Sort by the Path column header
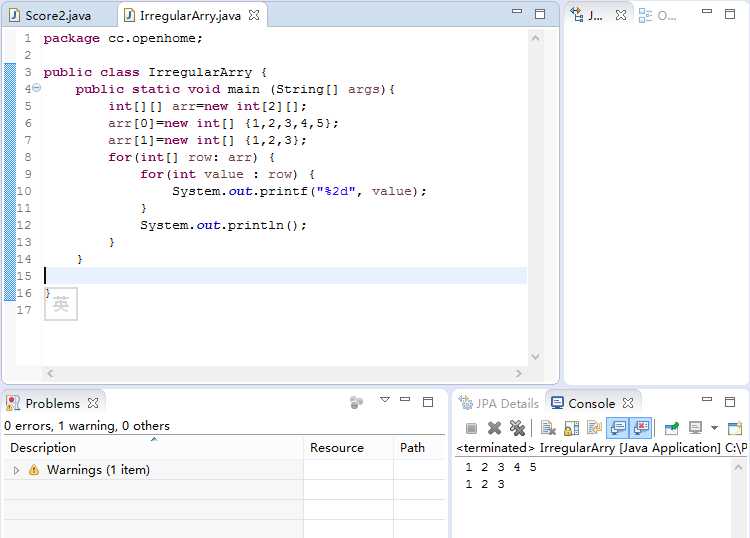The width and height of the screenshot is (750, 538). [419, 448]
